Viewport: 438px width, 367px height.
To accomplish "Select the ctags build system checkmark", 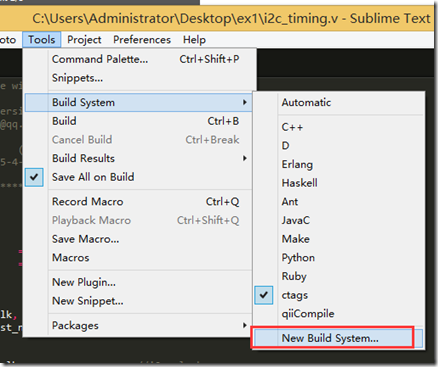I will [x=263, y=295].
